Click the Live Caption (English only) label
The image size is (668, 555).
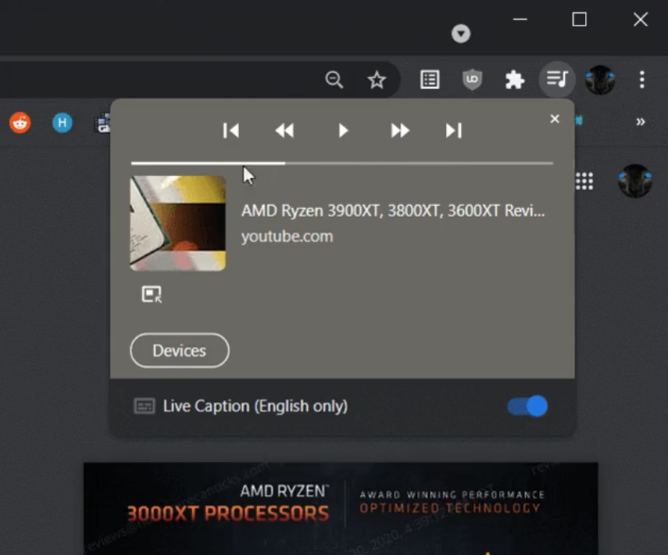[x=255, y=406]
